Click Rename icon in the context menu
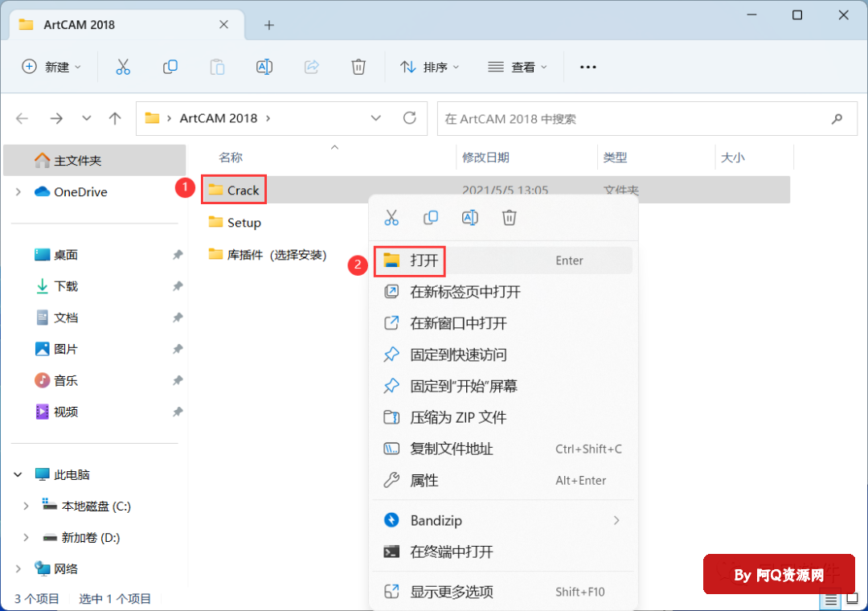868x611 pixels. (x=470, y=218)
